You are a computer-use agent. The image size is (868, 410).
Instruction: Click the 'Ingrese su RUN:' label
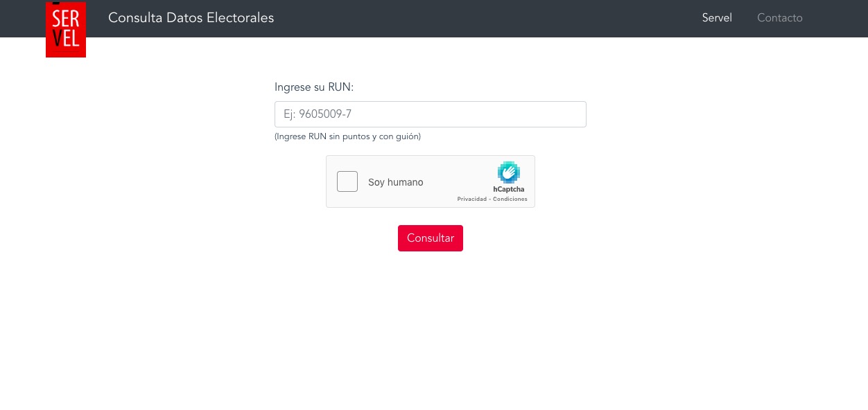(x=314, y=87)
